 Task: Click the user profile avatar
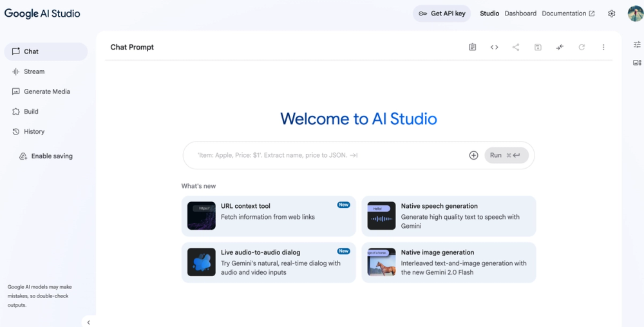(x=636, y=14)
